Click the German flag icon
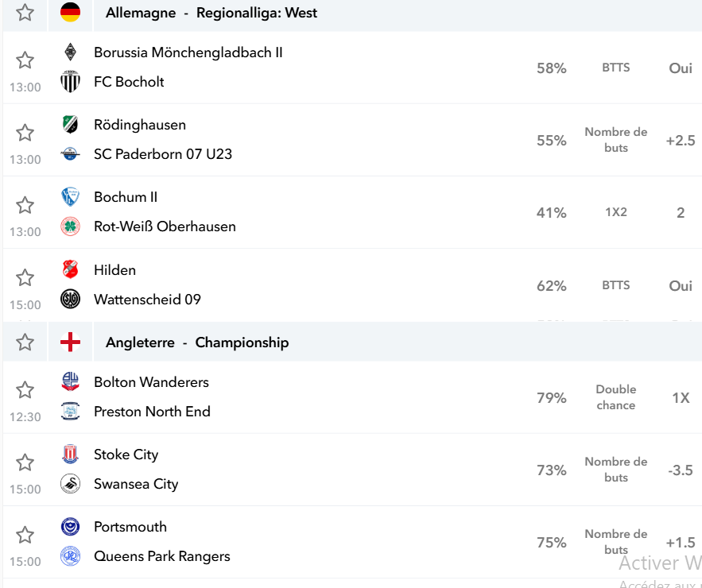Image resolution: width=702 pixels, height=588 pixels. tap(70, 12)
